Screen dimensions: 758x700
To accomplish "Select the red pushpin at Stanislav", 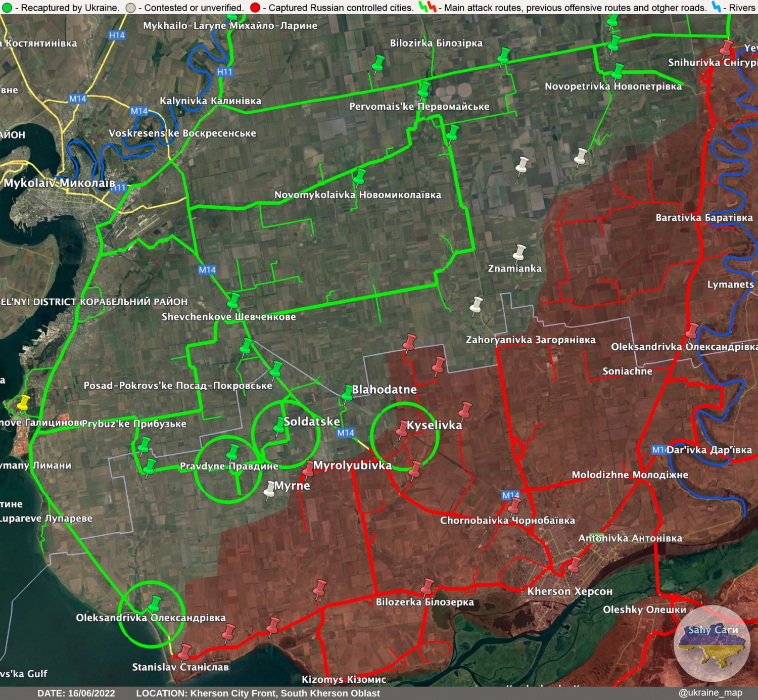I will click(x=185, y=651).
